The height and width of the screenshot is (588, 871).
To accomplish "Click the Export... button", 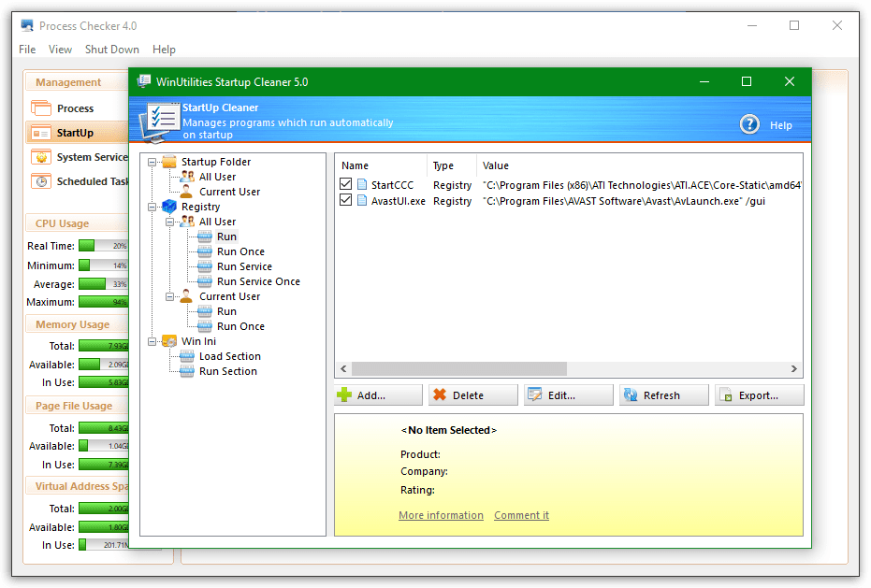I will tap(760, 395).
